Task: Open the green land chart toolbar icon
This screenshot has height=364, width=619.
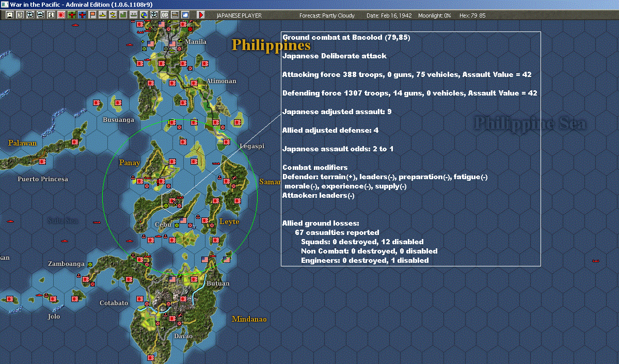Action: 123,15
